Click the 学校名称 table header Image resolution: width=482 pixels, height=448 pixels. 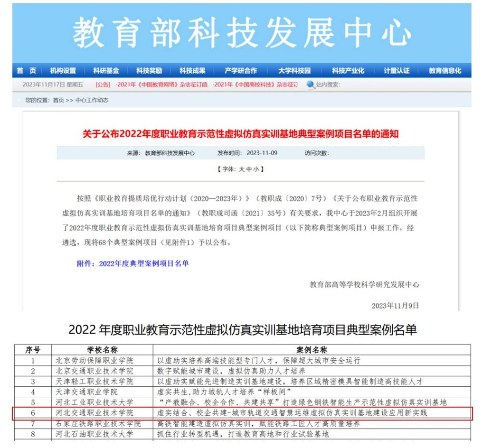pyautogui.click(x=102, y=350)
